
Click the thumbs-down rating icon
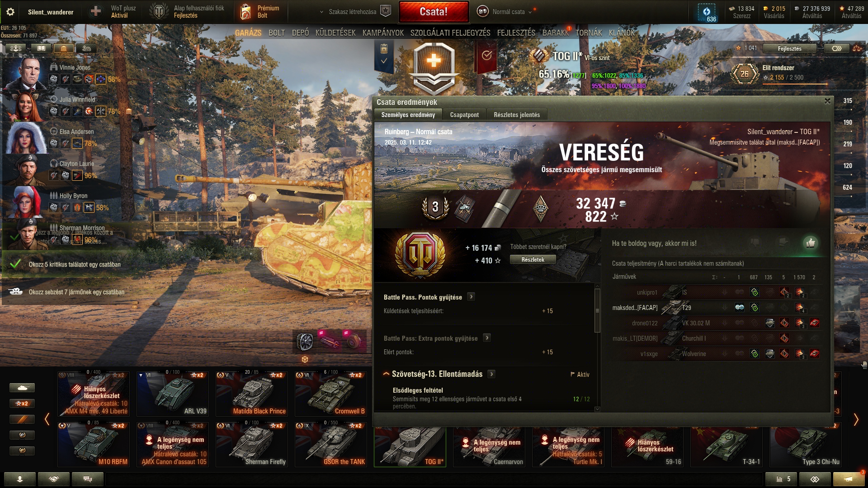pyautogui.click(x=755, y=242)
